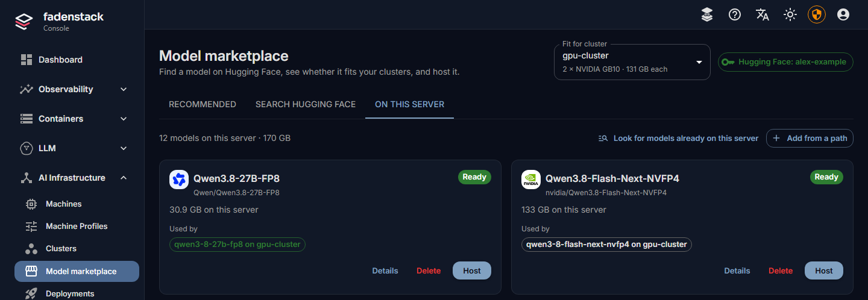868x300 pixels.
Task: Click the Qwen/Qwen3.8-27B-FP8 repo path text
Action: click(236, 193)
